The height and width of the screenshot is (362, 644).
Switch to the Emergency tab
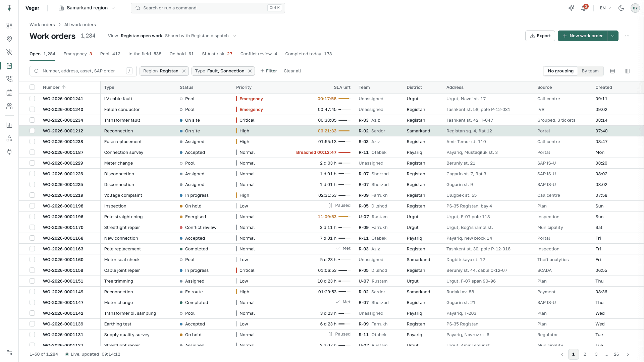tap(77, 54)
